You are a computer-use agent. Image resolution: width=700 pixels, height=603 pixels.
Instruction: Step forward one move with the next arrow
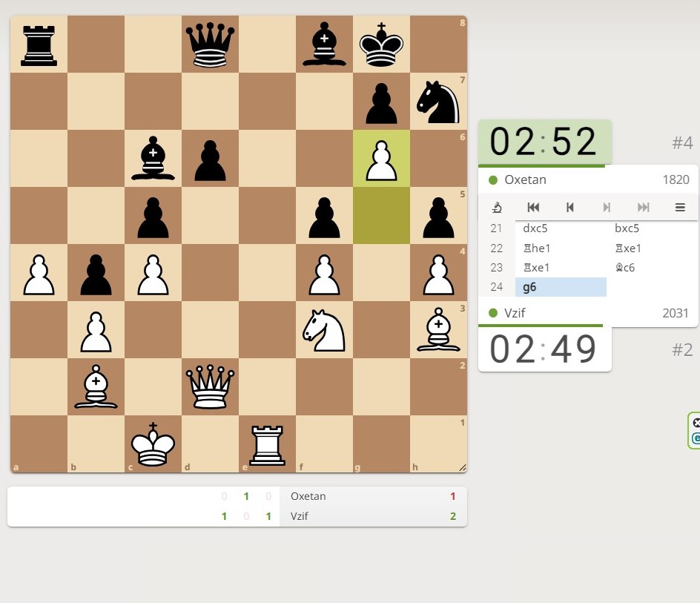(607, 208)
